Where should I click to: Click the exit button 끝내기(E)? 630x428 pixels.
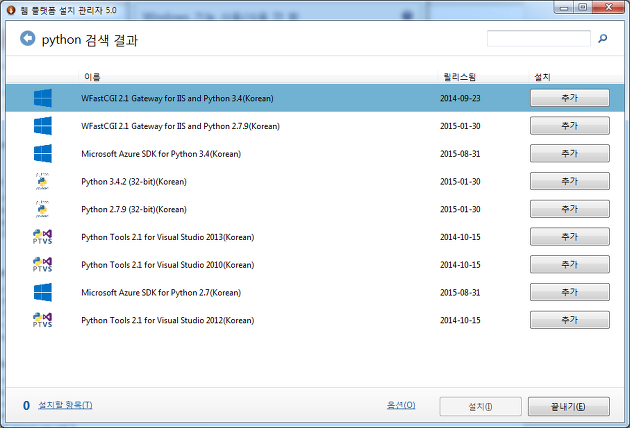point(569,407)
